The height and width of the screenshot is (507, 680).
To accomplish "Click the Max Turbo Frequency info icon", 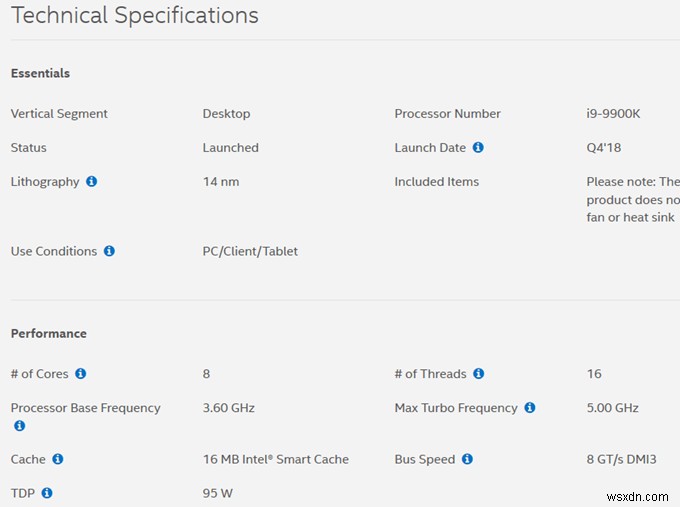I will click(530, 408).
